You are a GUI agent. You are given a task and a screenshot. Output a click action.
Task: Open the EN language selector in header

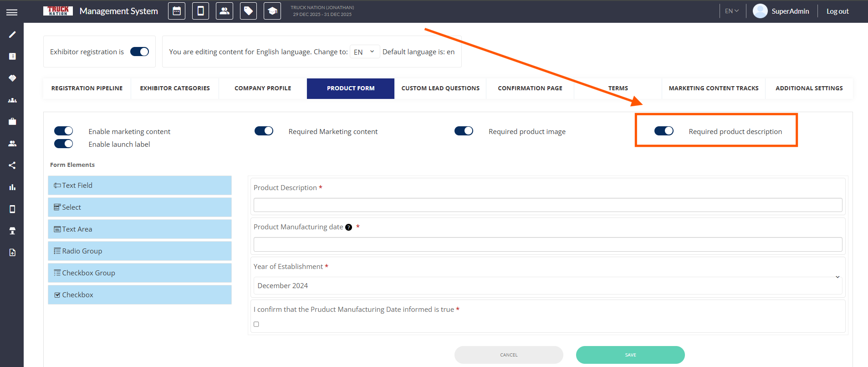(x=731, y=11)
